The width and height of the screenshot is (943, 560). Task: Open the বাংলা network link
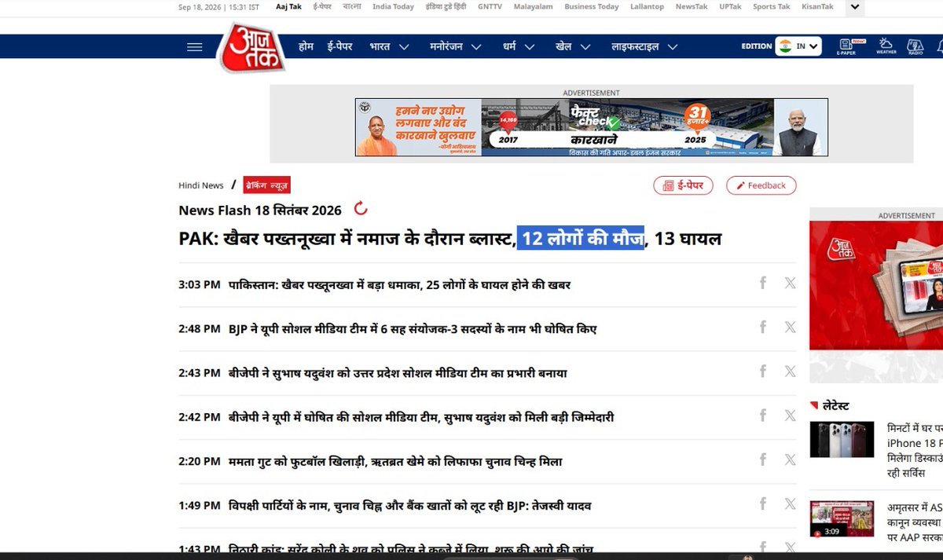click(353, 7)
